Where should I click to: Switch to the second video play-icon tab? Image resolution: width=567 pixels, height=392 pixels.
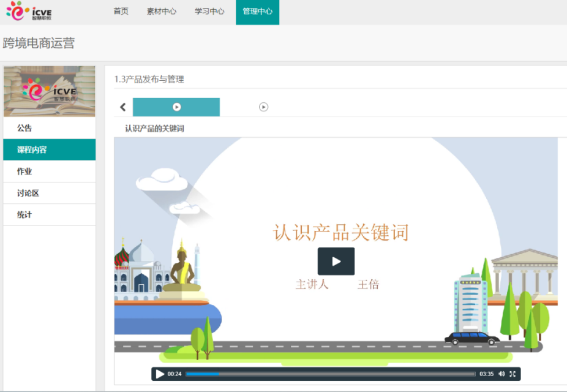point(263,107)
